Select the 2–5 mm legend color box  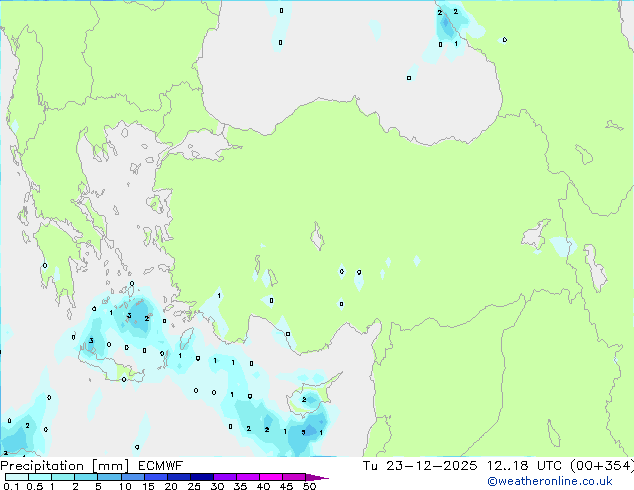click(86, 477)
